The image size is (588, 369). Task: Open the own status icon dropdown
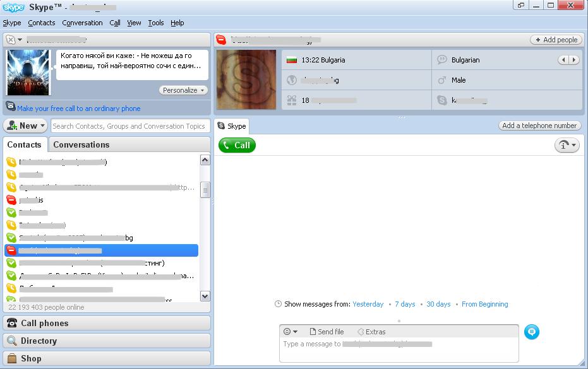(x=15, y=39)
